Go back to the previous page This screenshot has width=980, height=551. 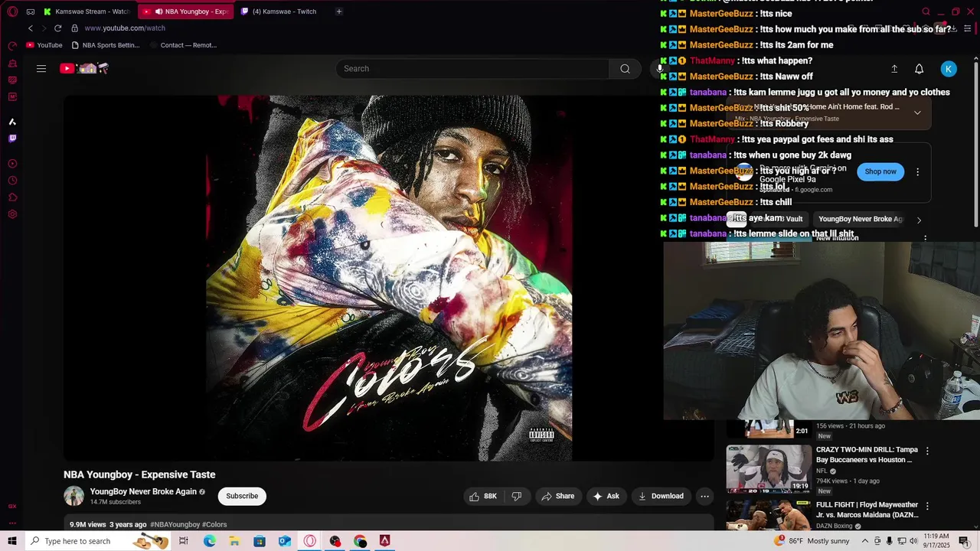pos(31,28)
